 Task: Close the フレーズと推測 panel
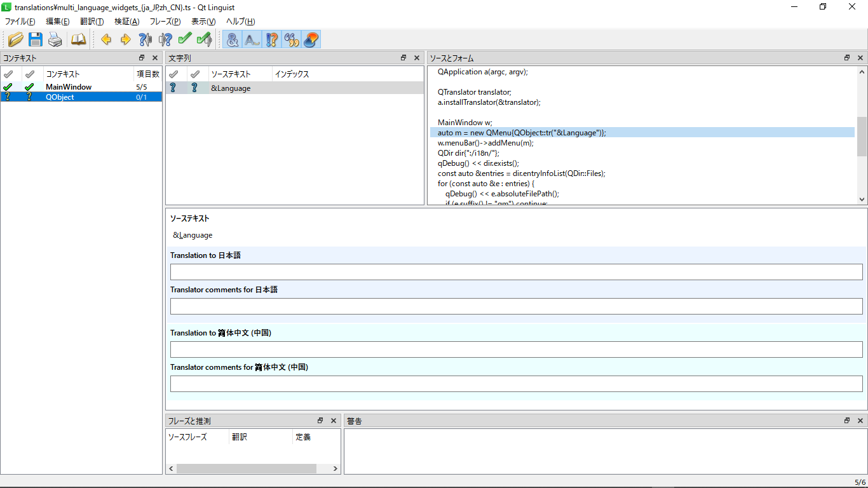click(x=334, y=421)
